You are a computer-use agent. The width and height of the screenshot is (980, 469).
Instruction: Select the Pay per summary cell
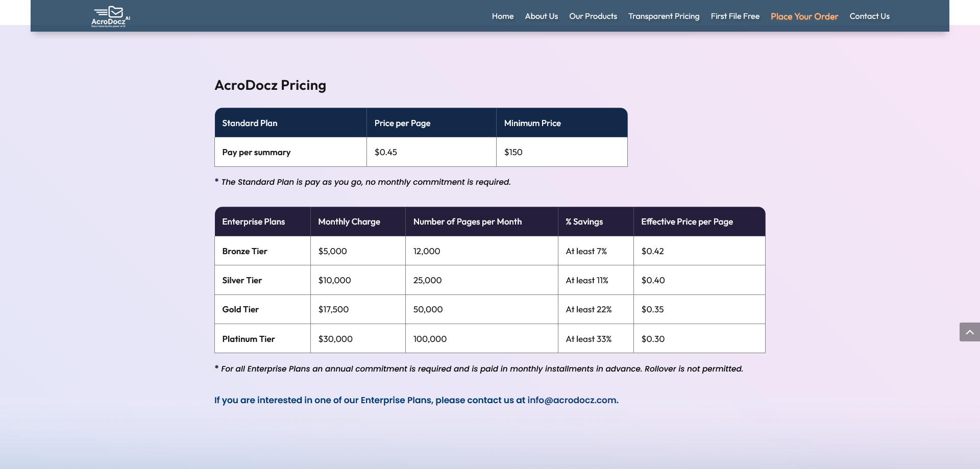click(x=290, y=152)
